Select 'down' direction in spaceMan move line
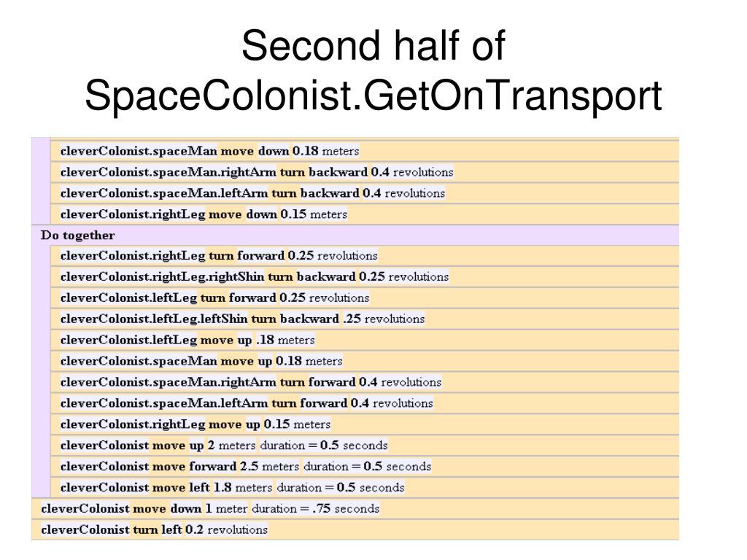 click(274, 151)
